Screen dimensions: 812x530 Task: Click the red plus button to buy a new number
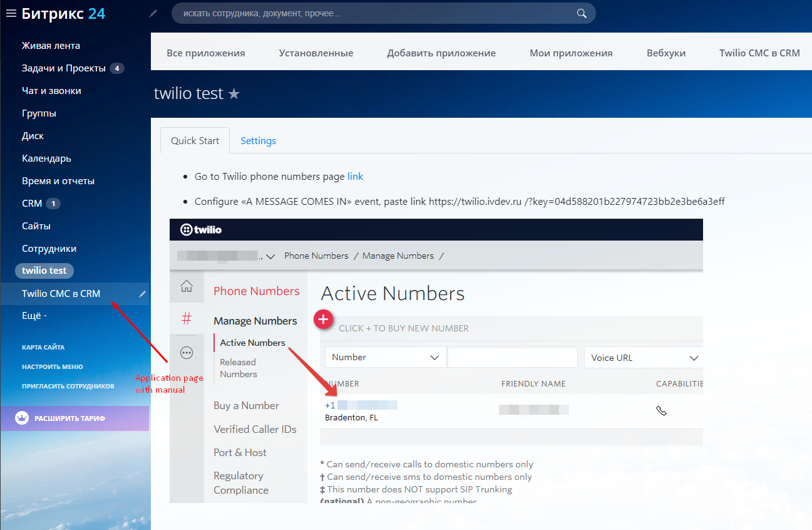click(323, 320)
